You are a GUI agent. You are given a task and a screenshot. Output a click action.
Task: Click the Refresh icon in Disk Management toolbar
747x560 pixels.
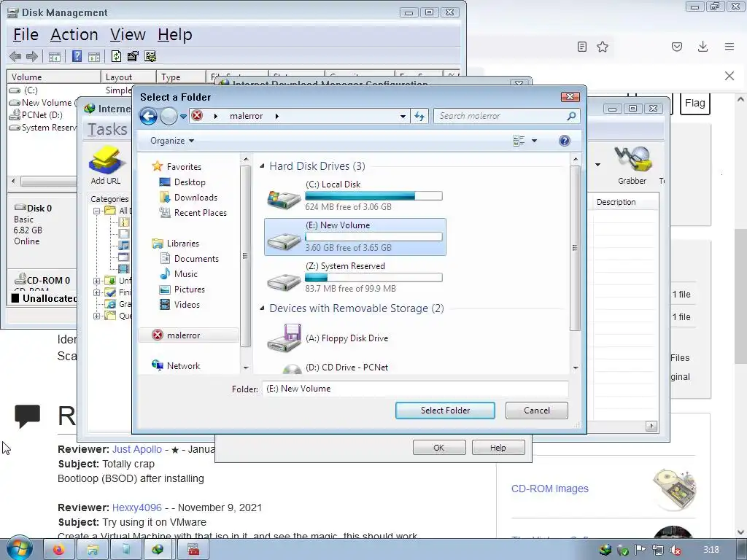click(x=116, y=57)
